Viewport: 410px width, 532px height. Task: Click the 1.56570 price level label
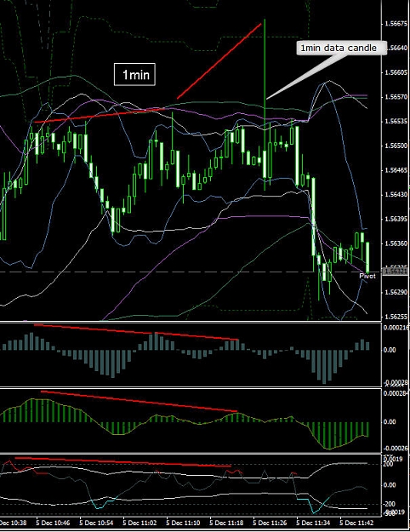[396, 97]
